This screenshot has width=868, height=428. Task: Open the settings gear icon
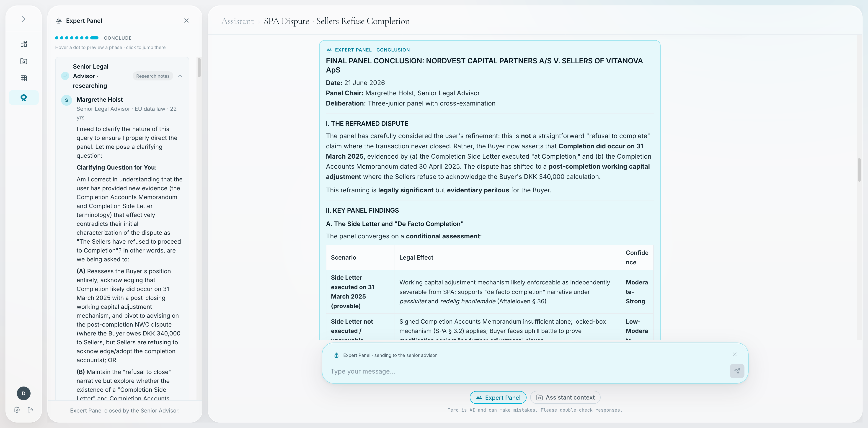click(x=17, y=410)
